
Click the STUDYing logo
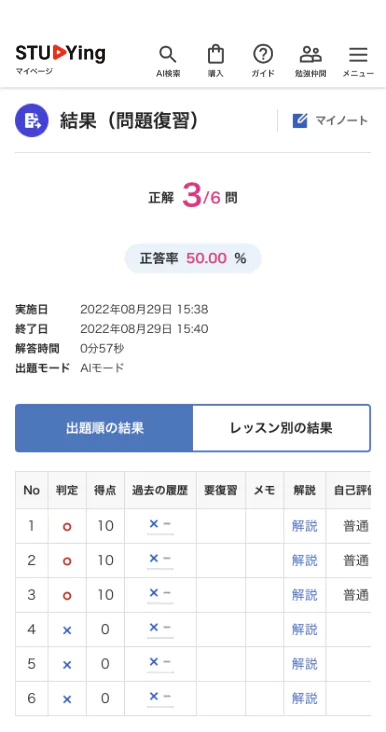click(60, 53)
